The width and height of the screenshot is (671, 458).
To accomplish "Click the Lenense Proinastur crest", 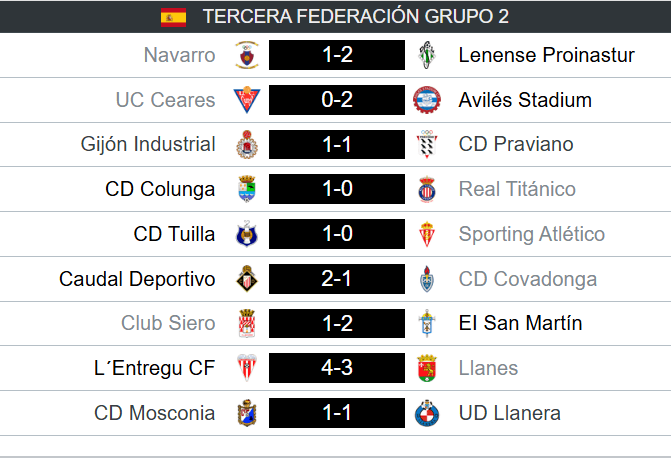I will tap(427, 55).
